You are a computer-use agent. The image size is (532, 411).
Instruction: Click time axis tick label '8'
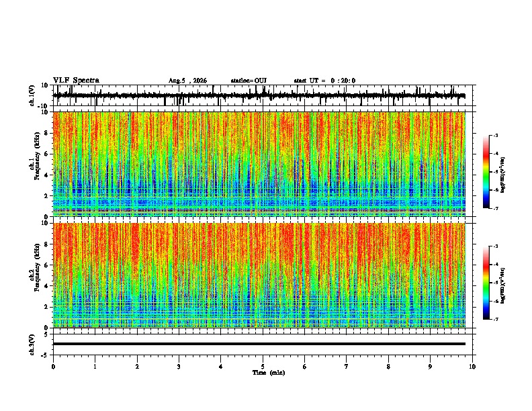[x=388, y=367]
